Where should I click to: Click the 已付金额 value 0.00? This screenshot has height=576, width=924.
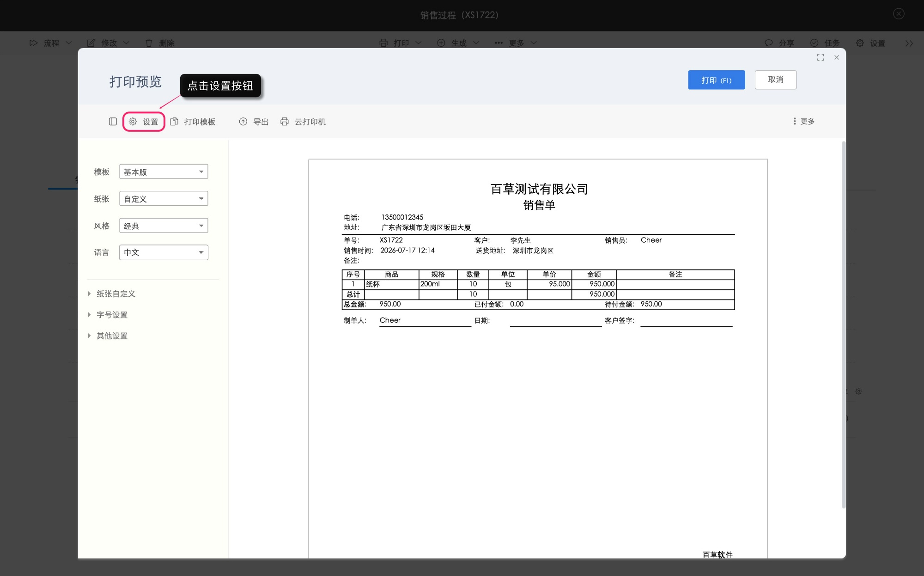517,304
